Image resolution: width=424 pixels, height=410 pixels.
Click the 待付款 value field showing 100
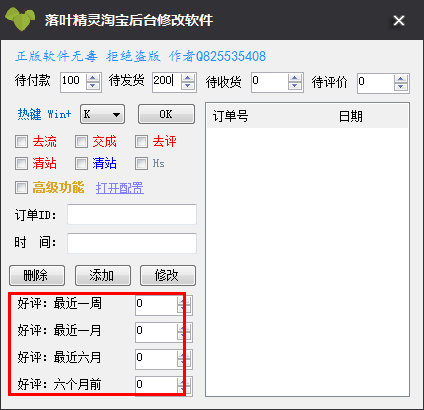pos(73,82)
